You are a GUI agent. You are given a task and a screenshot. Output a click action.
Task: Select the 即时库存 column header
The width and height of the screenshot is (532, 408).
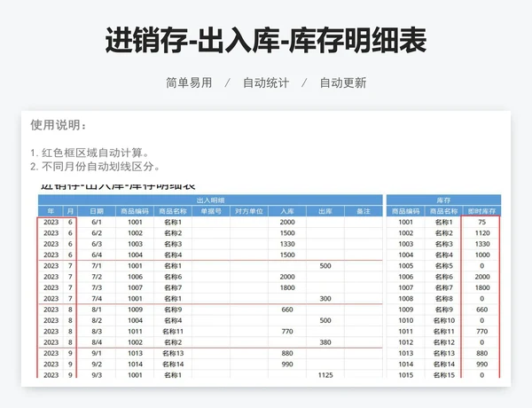(x=481, y=211)
